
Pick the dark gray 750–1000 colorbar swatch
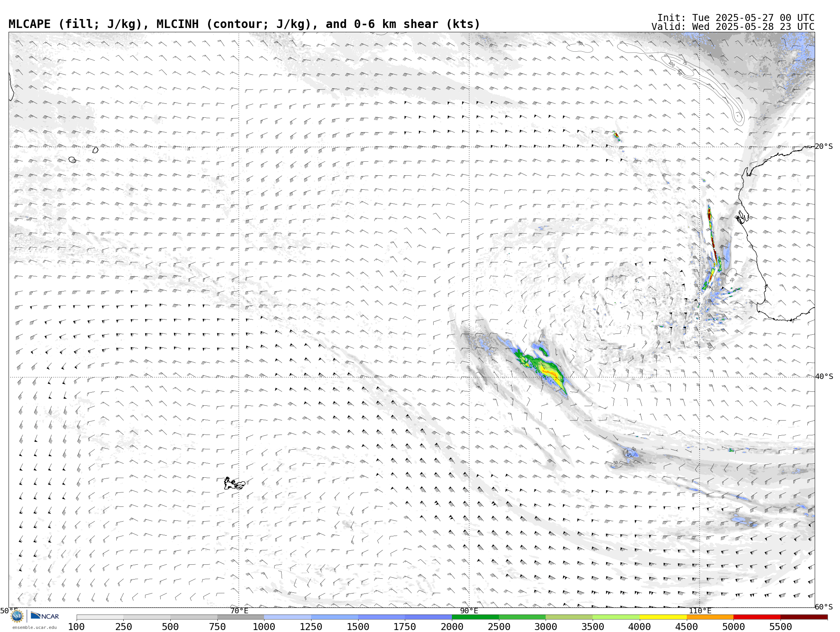click(x=241, y=617)
